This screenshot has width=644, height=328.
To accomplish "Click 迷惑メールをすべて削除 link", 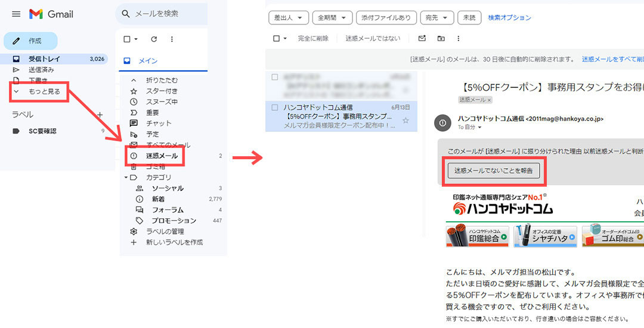I will (x=613, y=59).
